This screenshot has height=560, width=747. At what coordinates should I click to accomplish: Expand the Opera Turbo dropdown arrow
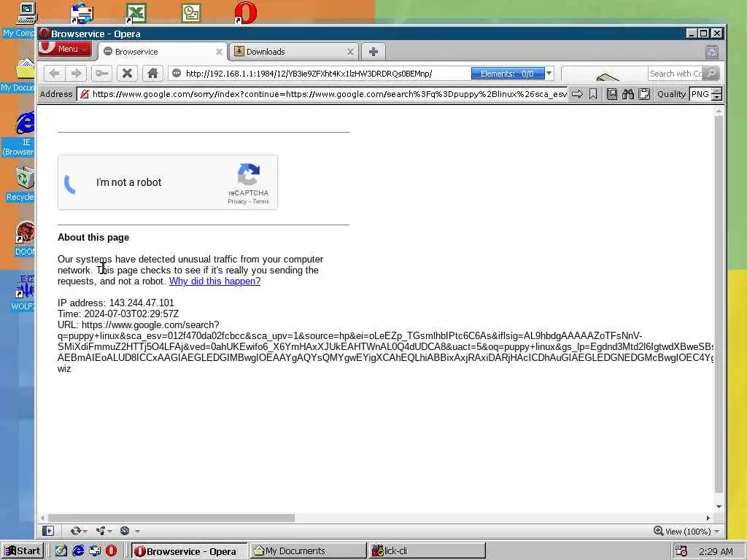click(137, 531)
